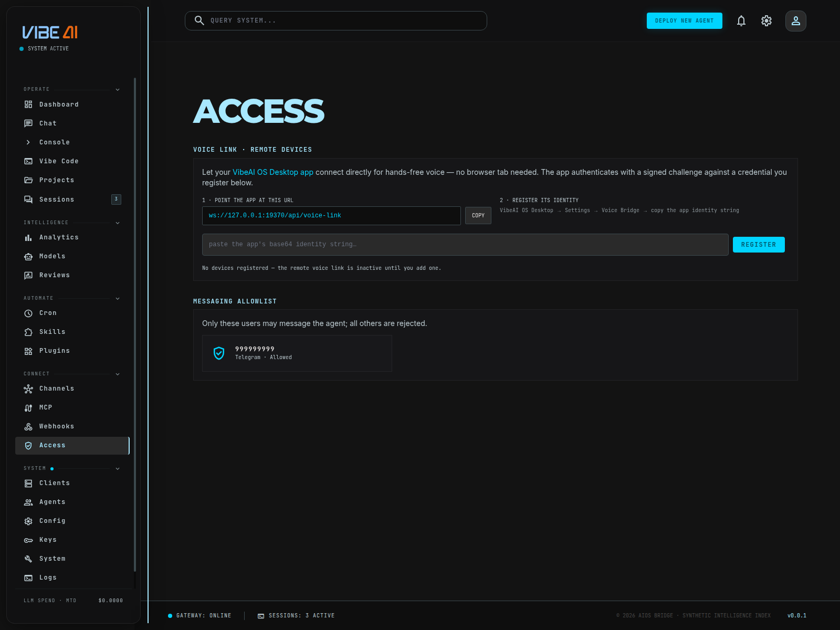Open the user profile avatar

click(796, 21)
